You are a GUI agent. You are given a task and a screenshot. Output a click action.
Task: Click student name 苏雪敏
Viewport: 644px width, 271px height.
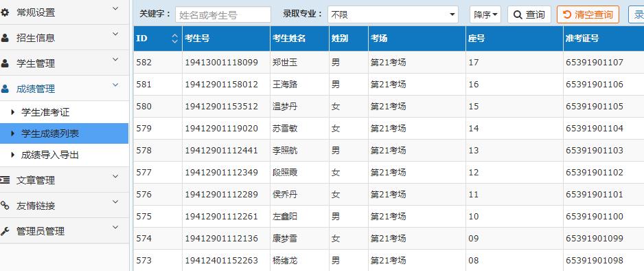click(285, 129)
